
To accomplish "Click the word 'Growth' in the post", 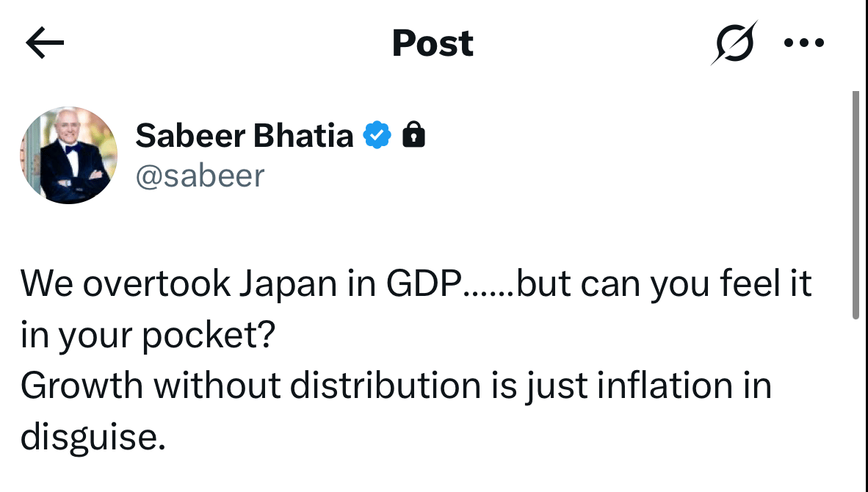I will point(81,386).
